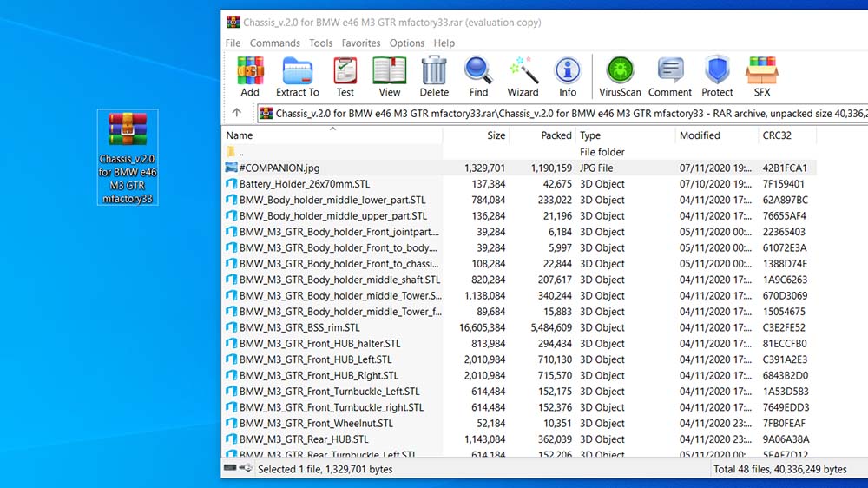Image resolution: width=868 pixels, height=488 pixels.
Task: Open the Commands menu
Action: tap(274, 43)
